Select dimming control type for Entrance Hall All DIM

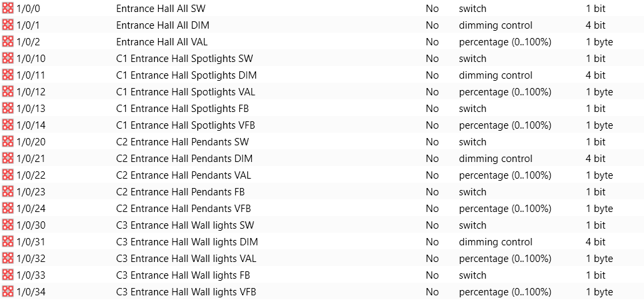tap(495, 25)
